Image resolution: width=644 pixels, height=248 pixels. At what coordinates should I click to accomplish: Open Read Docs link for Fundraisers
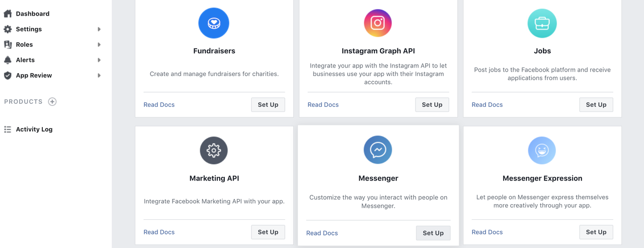(159, 105)
